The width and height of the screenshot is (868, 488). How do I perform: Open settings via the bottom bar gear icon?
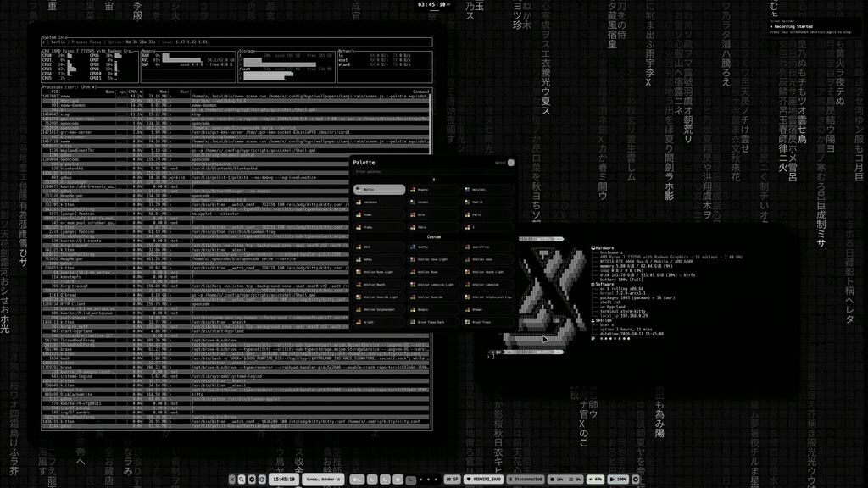point(252,480)
